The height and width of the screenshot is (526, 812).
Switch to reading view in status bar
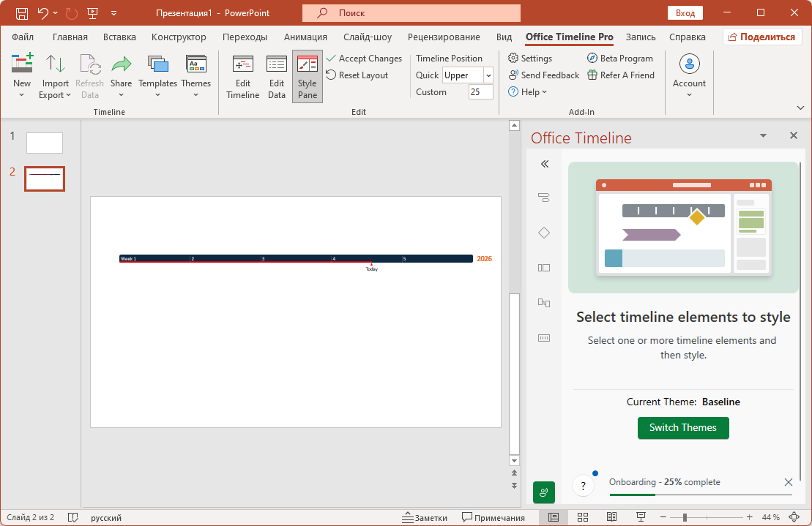611,517
